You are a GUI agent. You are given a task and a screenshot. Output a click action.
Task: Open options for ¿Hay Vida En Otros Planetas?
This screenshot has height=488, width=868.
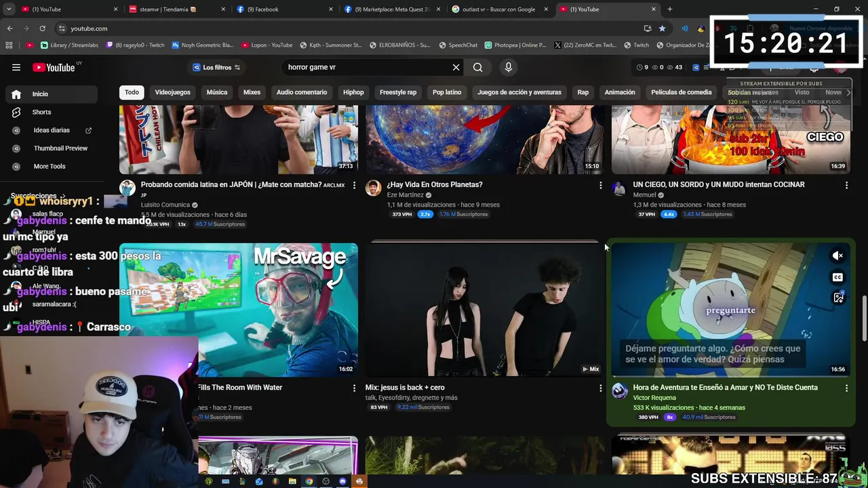(600, 185)
